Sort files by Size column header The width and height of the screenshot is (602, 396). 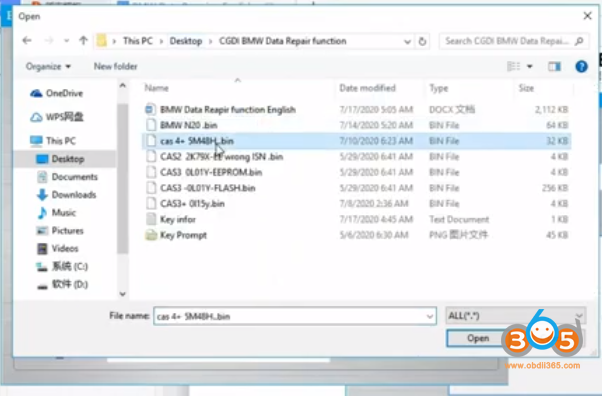click(526, 88)
